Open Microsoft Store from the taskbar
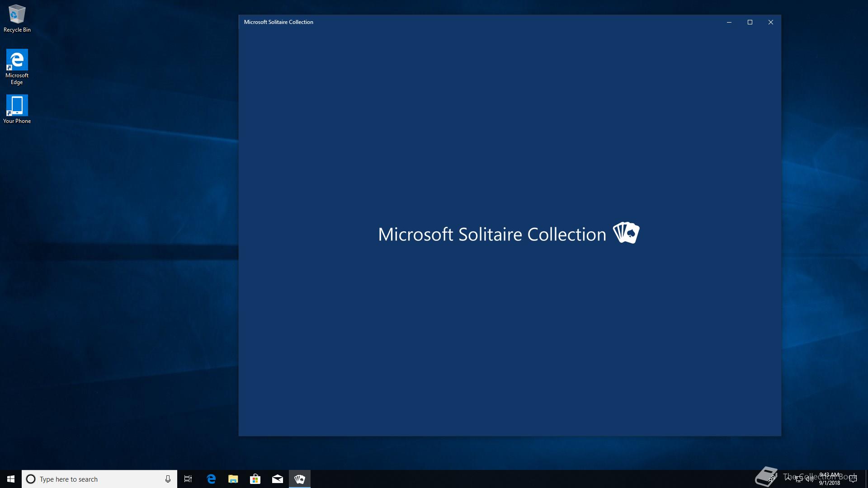Image resolution: width=868 pixels, height=488 pixels. point(255,479)
